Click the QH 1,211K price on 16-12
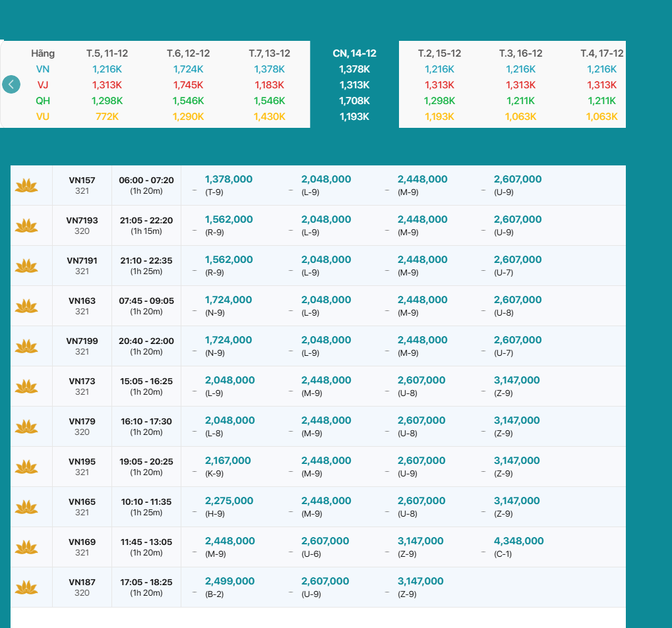 tap(520, 101)
